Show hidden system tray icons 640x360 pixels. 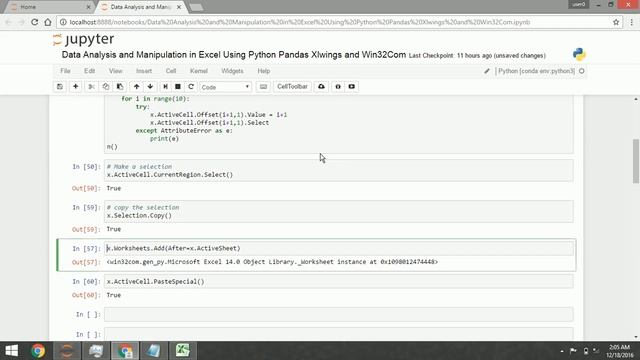click(562, 351)
